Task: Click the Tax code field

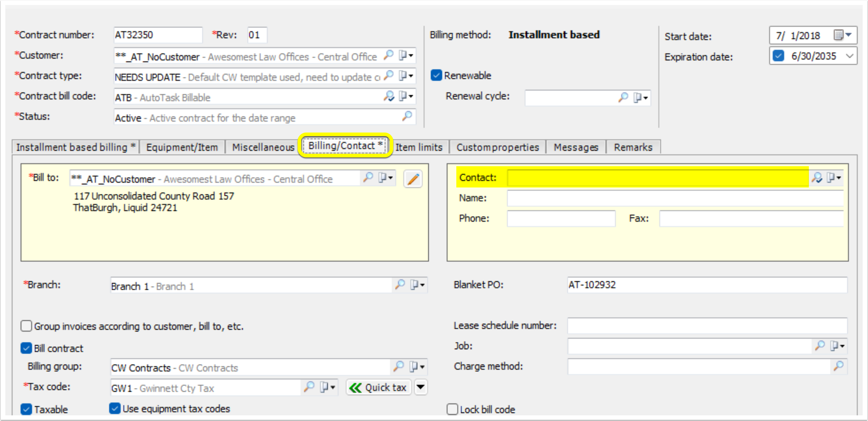Action: [206, 387]
